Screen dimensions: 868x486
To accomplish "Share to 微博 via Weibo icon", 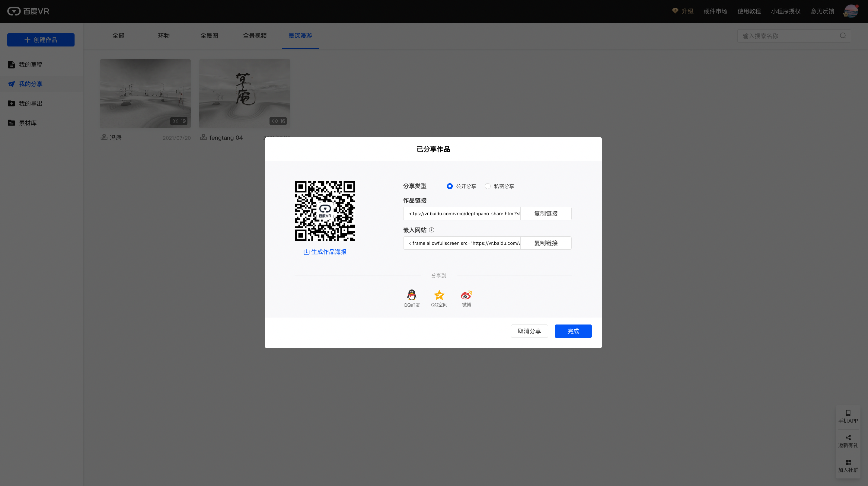I will tap(466, 295).
